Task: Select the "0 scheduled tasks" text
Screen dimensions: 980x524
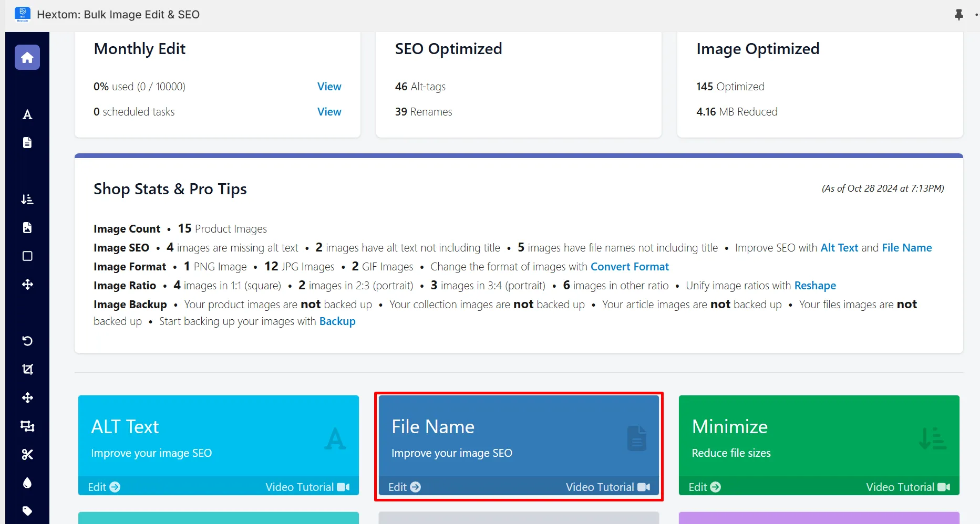Action: click(134, 112)
